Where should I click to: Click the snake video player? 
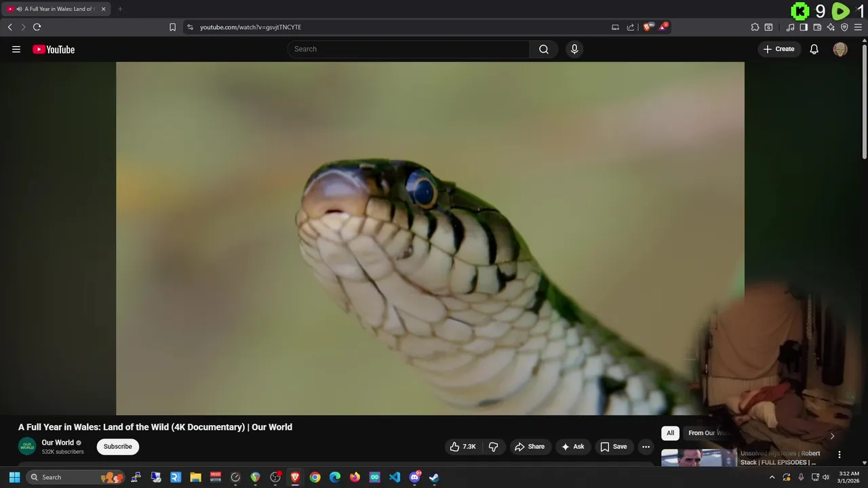pyautogui.click(x=430, y=238)
